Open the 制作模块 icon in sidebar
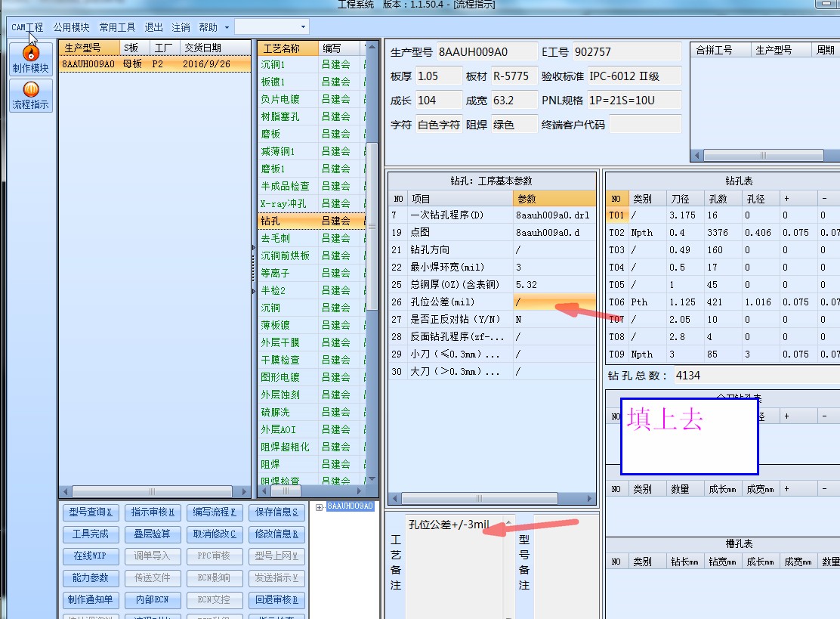The width and height of the screenshot is (840, 619). (x=31, y=58)
